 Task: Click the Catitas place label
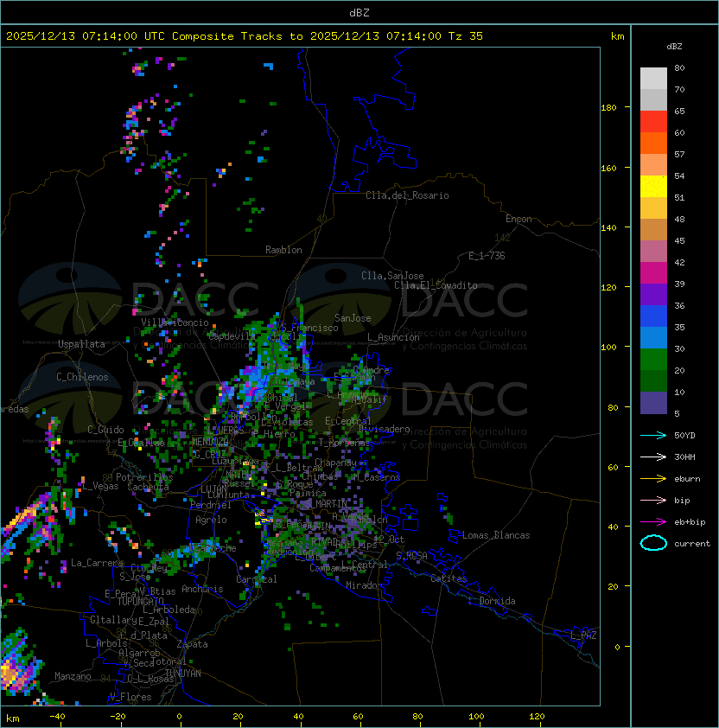(449, 578)
